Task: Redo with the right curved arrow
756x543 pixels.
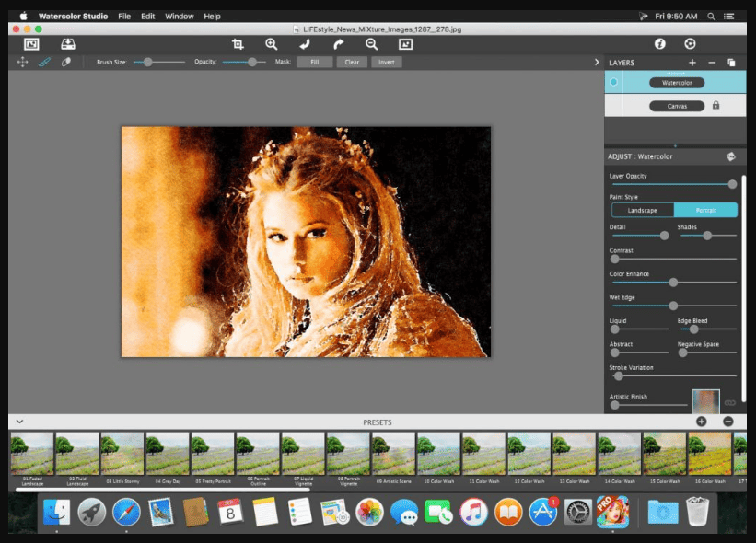Action: (339, 44)
